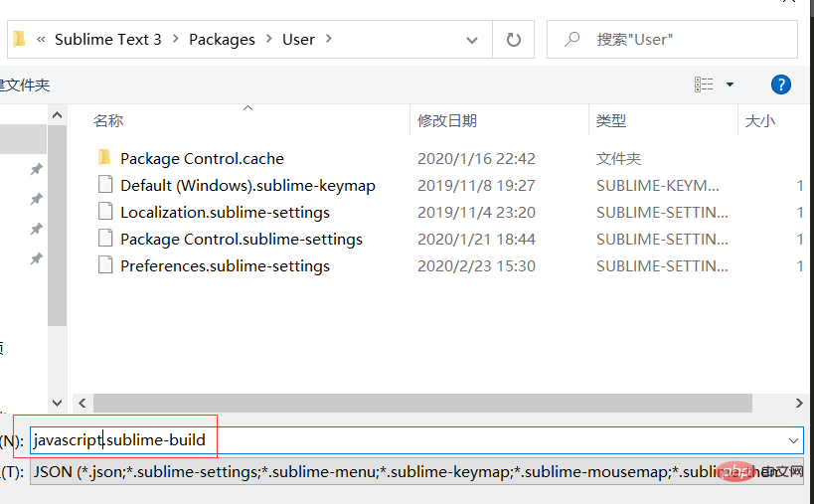Click the folder icon in address bar
The image size is (814, 504).
[19, 39]
